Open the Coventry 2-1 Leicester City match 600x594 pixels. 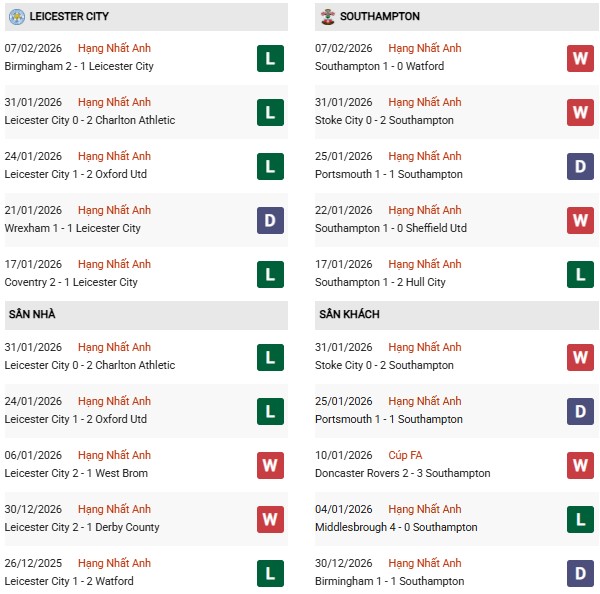pos(71,282)
